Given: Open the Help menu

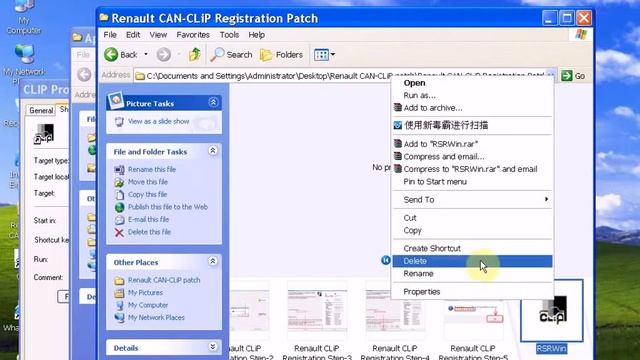Looking at the screenshot, I should tap(257, 35).
